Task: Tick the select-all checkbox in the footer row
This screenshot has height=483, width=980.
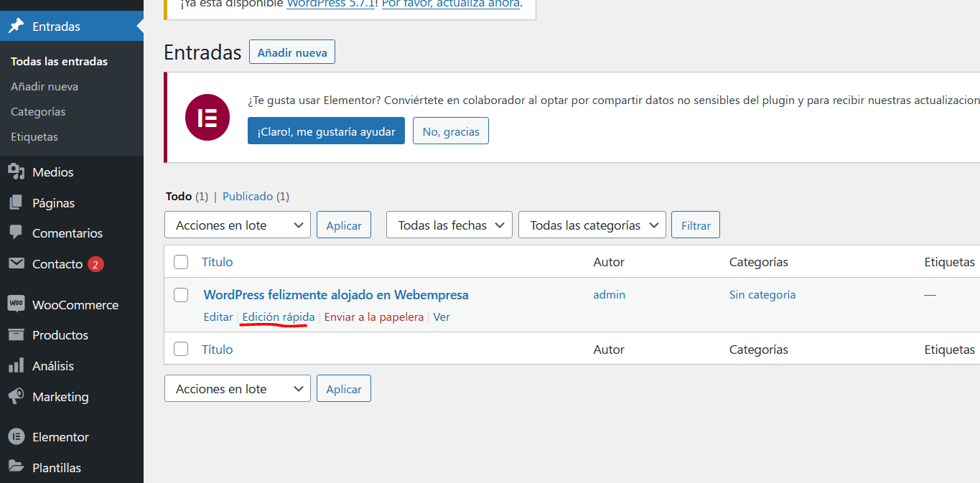Action: click(x=181, y=350)
